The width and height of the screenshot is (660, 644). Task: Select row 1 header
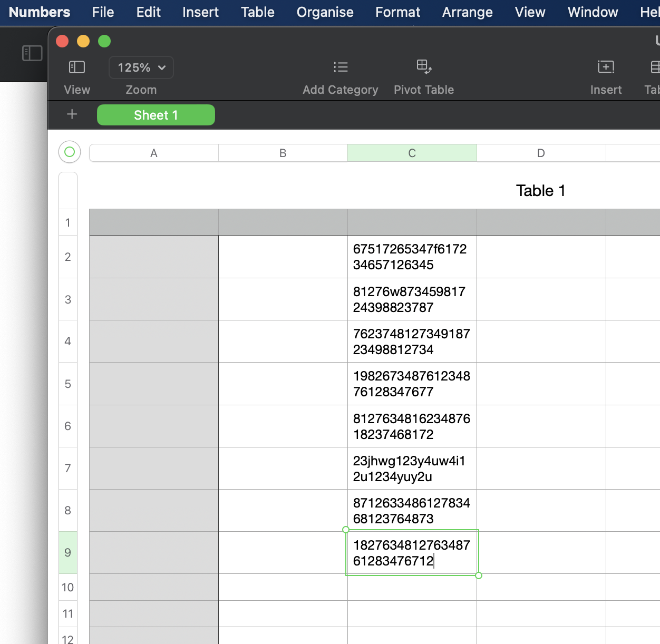[x=68, y=222]
